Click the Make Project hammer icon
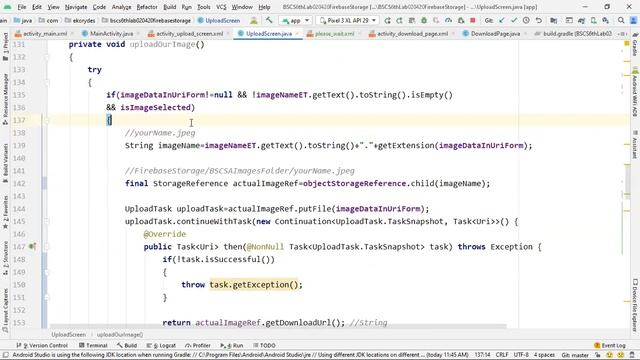 pyautogui.click(x=269, y=20)
